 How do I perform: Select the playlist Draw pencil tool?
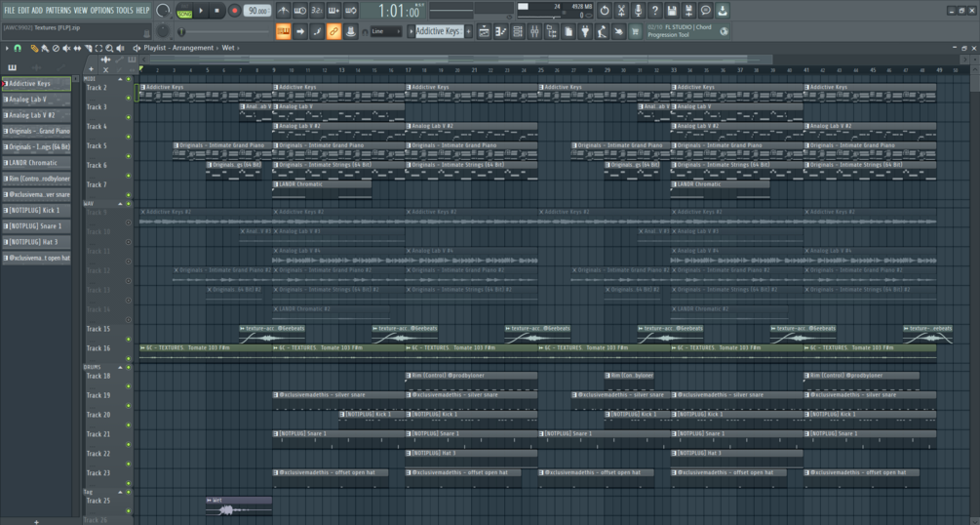pyautogui.click(x=34, y=48)
